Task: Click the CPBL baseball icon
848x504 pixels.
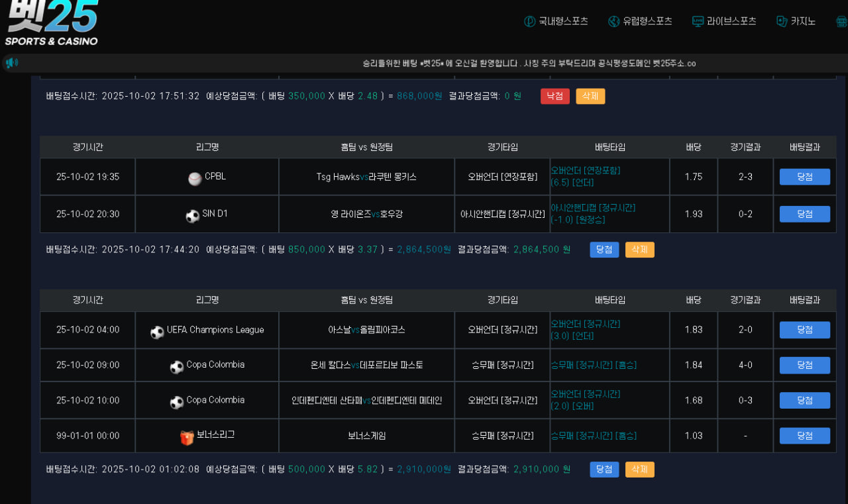Action: [195, 178]
